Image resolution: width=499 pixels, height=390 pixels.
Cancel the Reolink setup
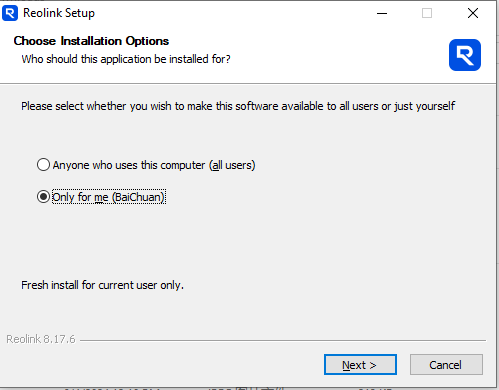(x=446, y=365)
